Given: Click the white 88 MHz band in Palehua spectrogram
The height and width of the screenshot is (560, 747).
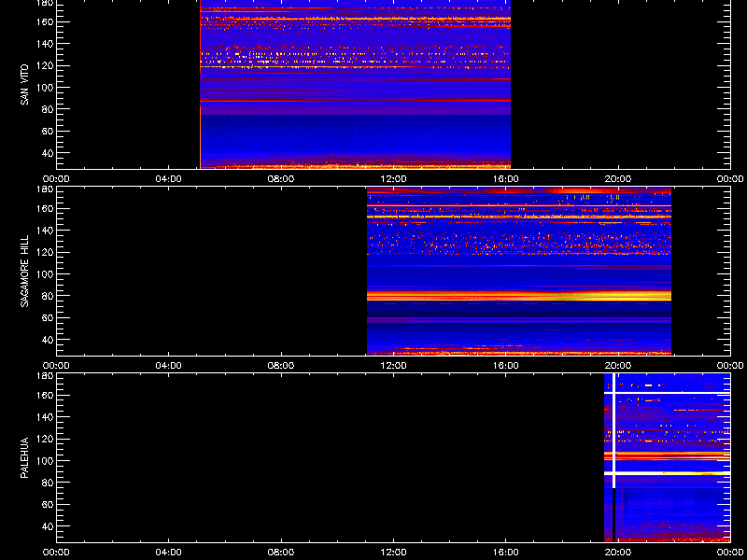Looking at the screenshot, I should click(x=667, y=473).
